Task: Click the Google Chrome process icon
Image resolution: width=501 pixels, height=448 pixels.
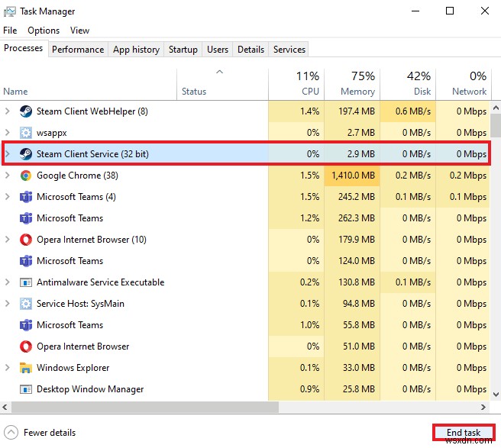Action: [25, 176]
